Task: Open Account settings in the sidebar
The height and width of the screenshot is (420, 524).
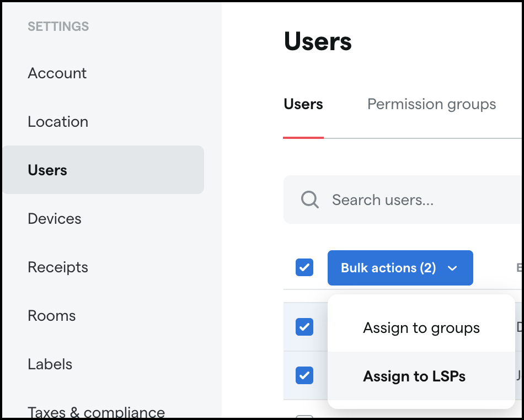Action: coord(57,73)
